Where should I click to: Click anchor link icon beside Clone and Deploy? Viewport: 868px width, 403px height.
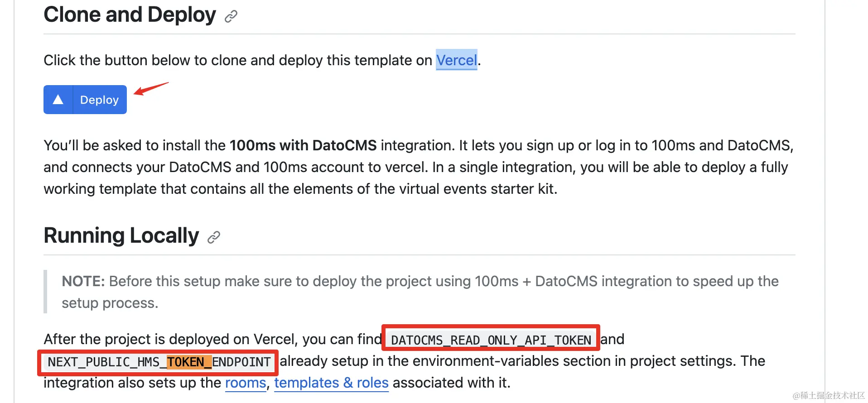coord(231,17)
